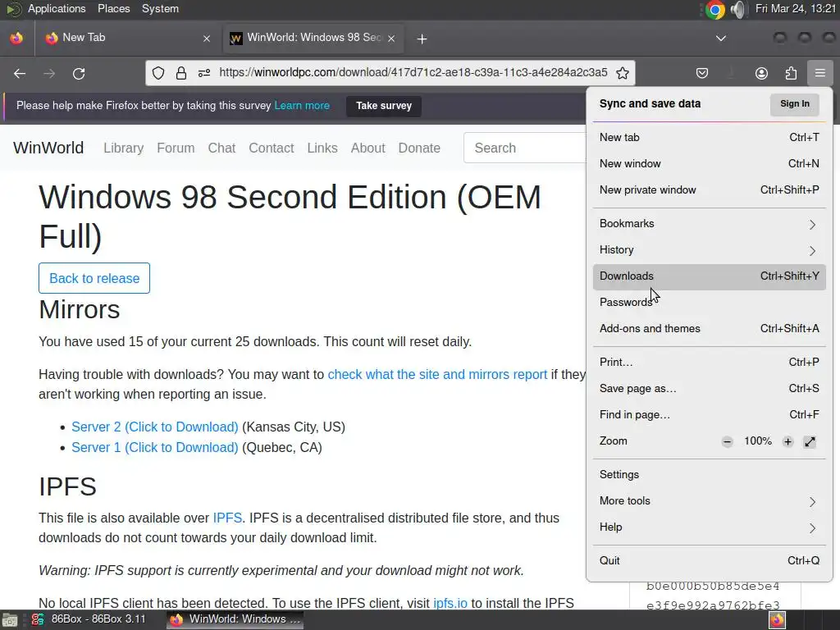Open the Forum nav link
The height and width of the screenshot is (630, 840).
click(x=176, y=148)
